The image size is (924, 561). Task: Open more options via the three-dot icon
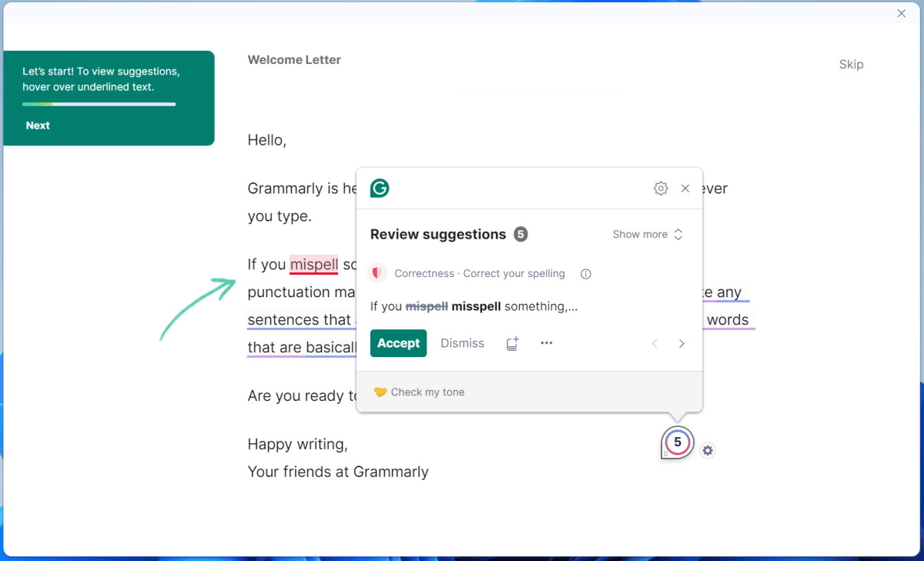547,343
